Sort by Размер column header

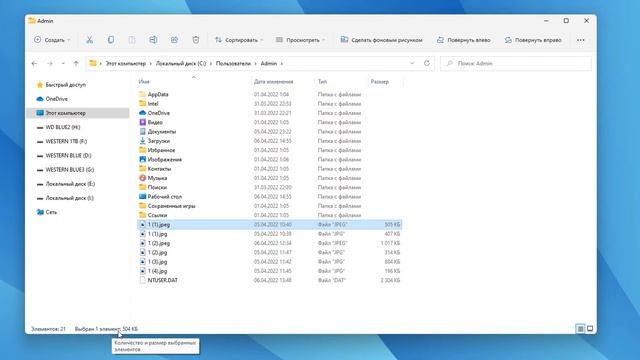[x=380, y=82]
